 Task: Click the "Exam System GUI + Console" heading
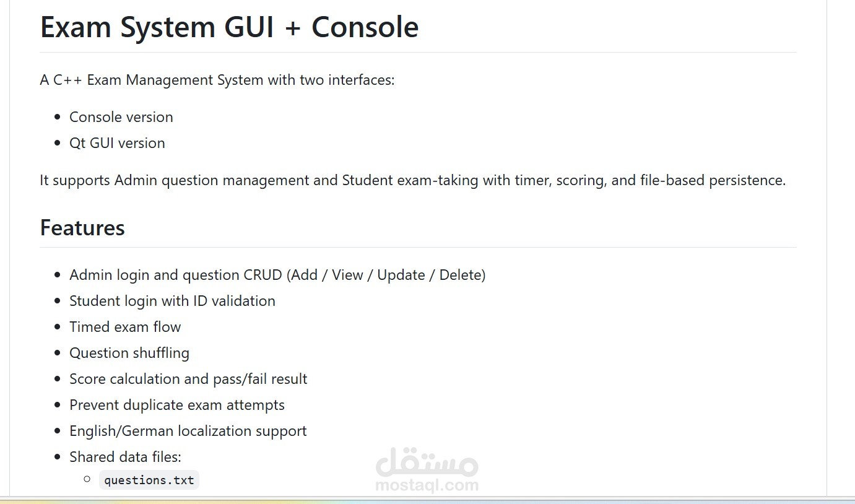tap(229, 27)
